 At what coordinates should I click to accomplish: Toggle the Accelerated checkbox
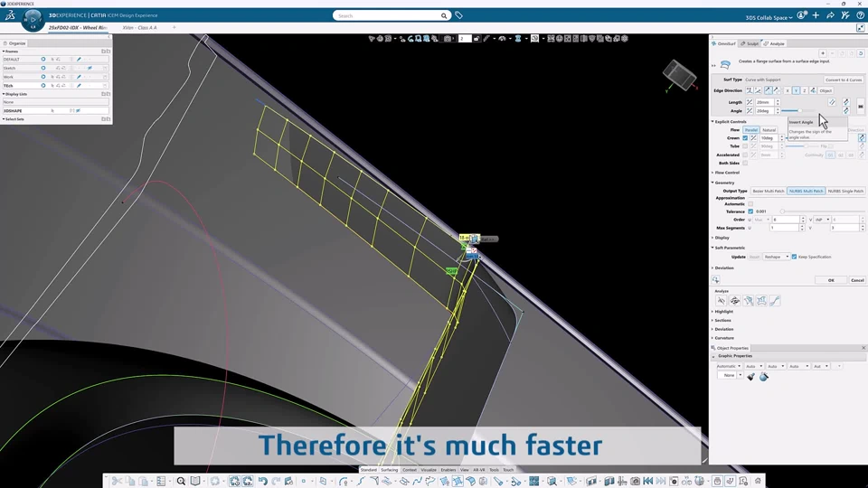pos(745,155)
